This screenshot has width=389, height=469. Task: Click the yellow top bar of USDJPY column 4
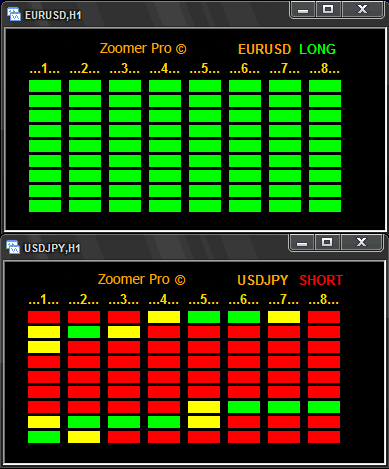164,317
